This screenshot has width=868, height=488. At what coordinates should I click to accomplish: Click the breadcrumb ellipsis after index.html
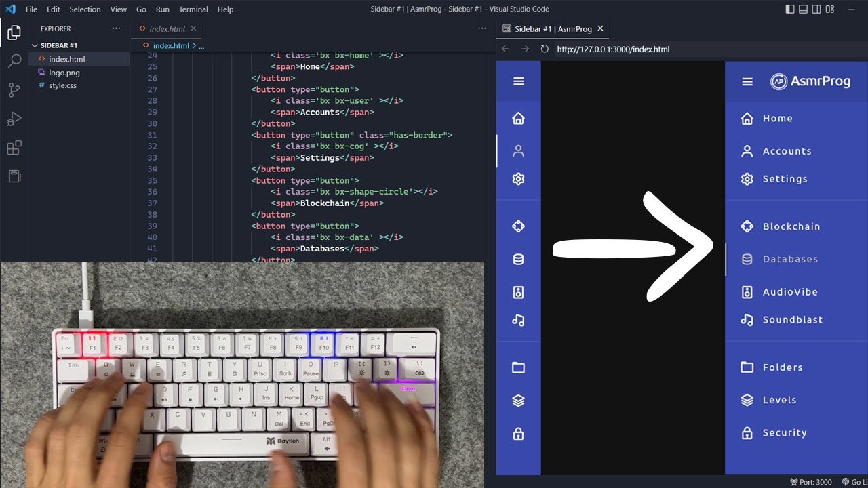pos(201,46)
